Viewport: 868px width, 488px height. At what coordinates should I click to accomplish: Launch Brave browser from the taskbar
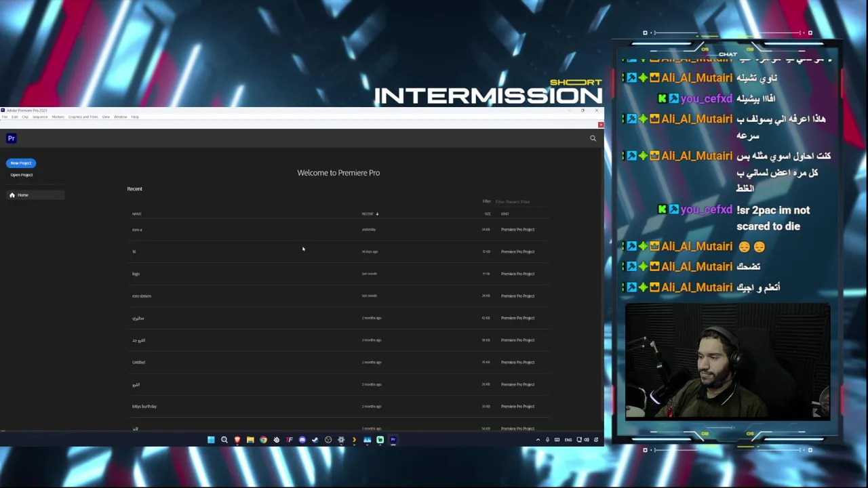coord(237,440)
